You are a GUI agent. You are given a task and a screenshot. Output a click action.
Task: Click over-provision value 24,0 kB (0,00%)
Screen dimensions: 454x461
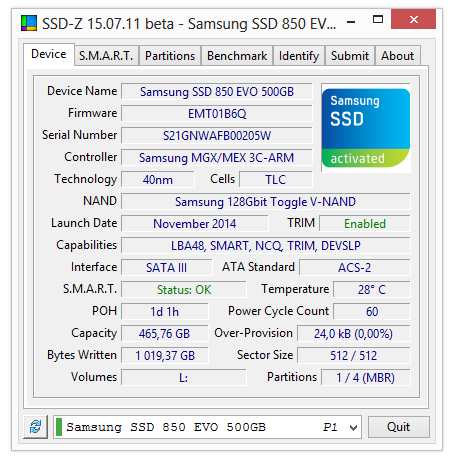pyautogui.click(x=354, y=334)
